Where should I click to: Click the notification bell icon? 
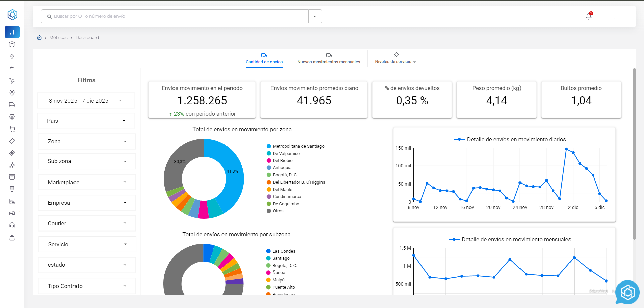(x=589, y=16)
